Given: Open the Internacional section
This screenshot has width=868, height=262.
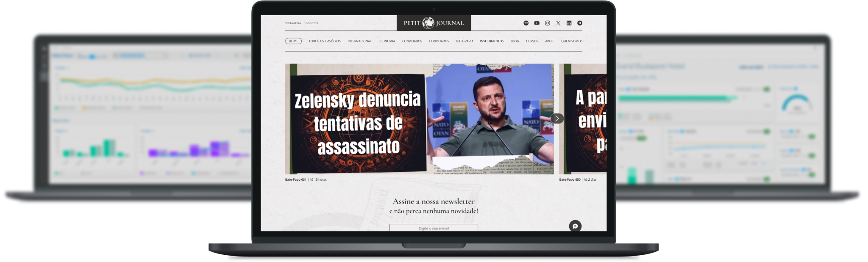Looking at the screenshot, I should pyautogui.click(x=359, y=41).
